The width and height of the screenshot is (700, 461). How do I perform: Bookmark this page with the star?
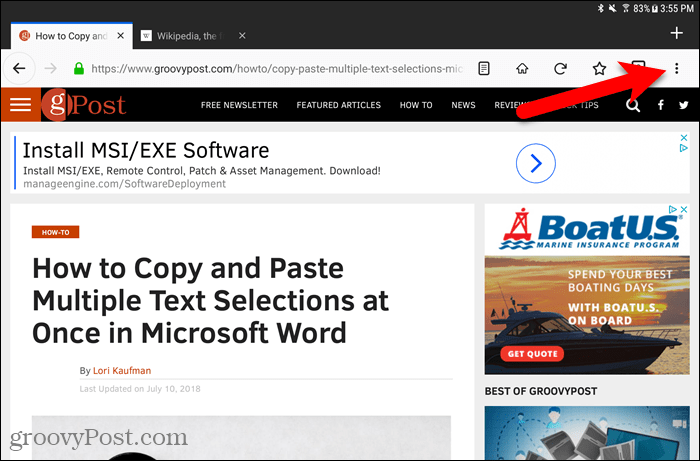599,69
